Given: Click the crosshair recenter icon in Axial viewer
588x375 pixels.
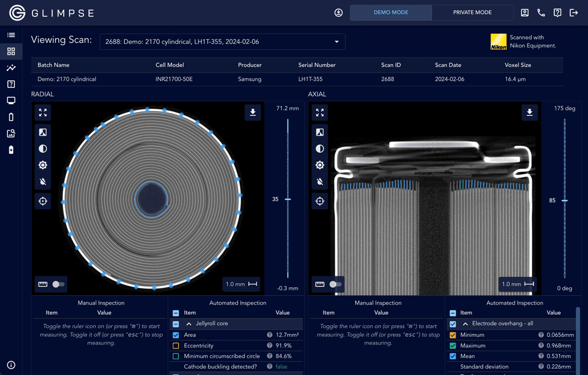Looking at the screenshot, I should (x=320, y=201).
